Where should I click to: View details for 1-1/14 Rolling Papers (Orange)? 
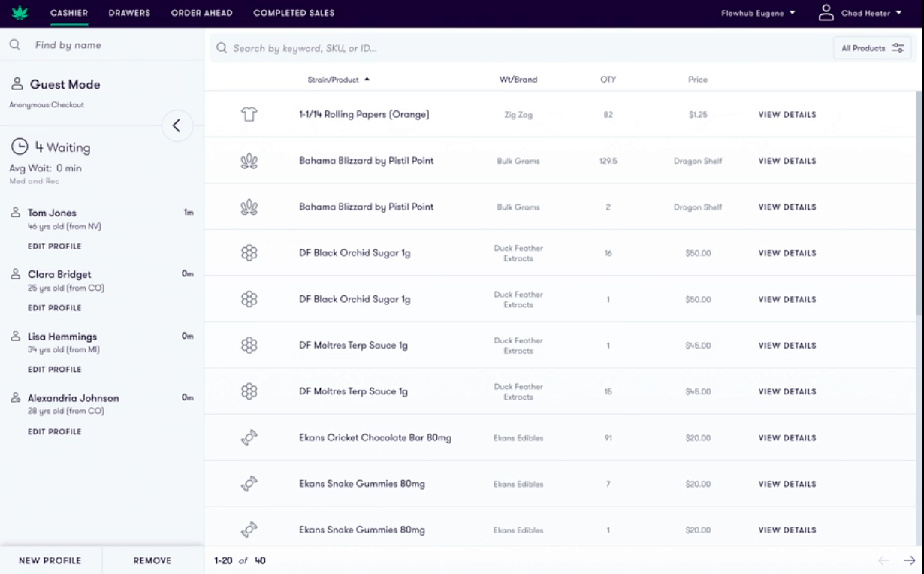pyautogui.click(x=787, y=115)
